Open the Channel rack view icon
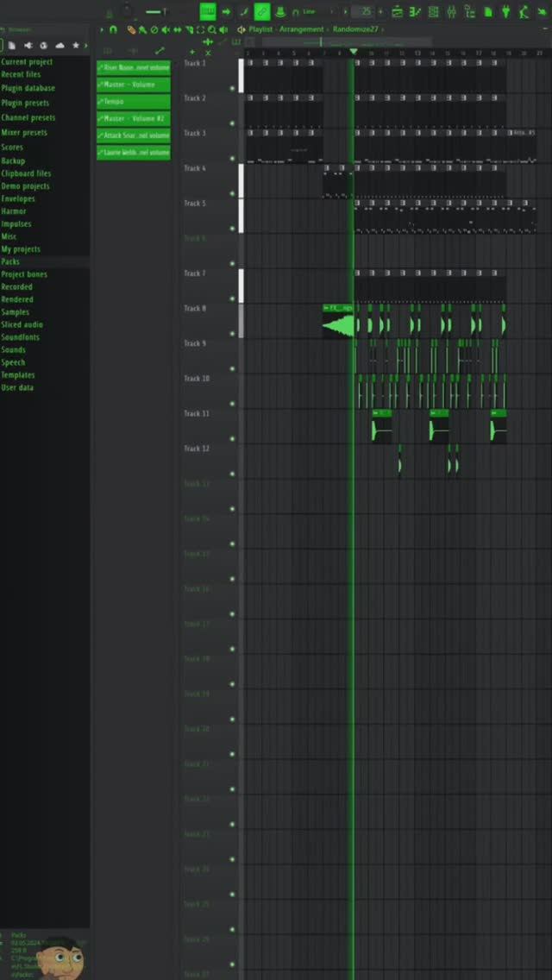The image size is (552, 980). click(x=434, y=12)
